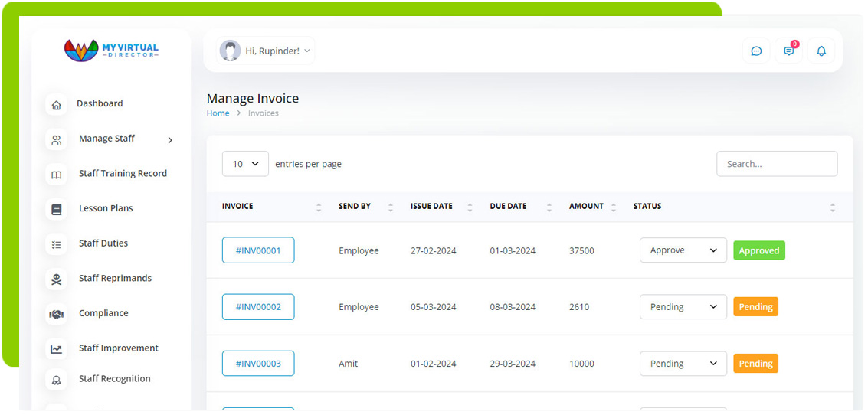Image resolution: width=868 pixels, height=415 pixels.
Task: Open messages icon with red badge
Action: [x=789, y=51]
